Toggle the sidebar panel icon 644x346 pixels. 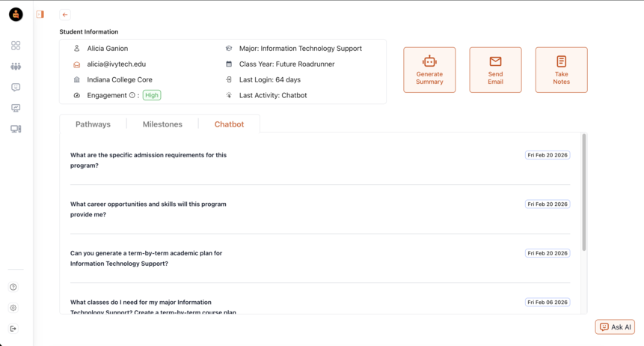(x=40, y=14)
